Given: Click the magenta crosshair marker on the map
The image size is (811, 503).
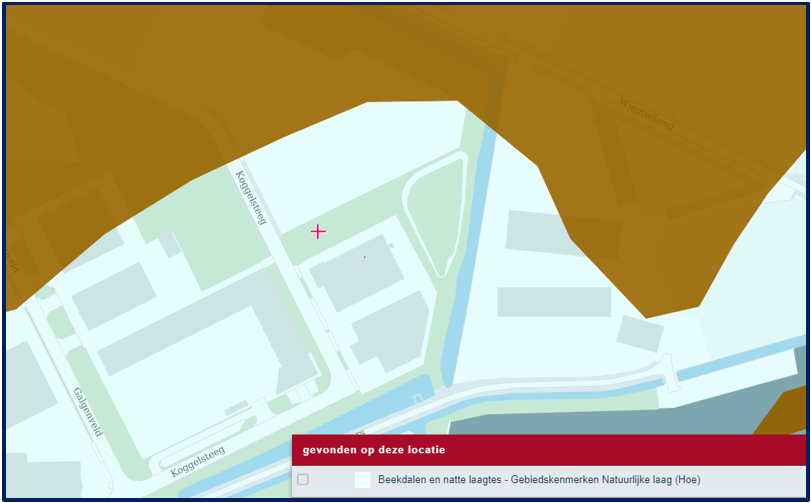Looking at the screenshot, I should coord(318,232).
